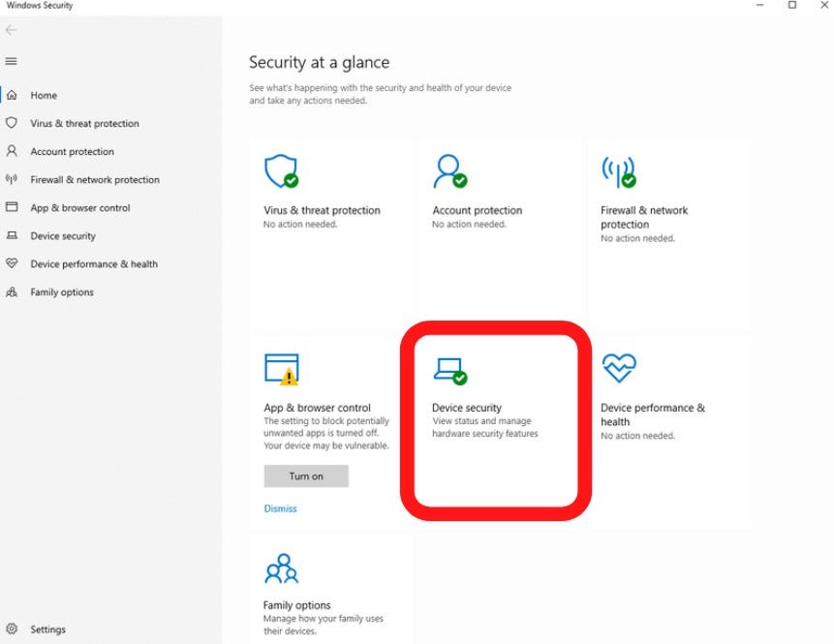Select the Home icon in the sidebar
This screenshot has width=834, height=644.
pyautogui.click(x=12, y=95)
